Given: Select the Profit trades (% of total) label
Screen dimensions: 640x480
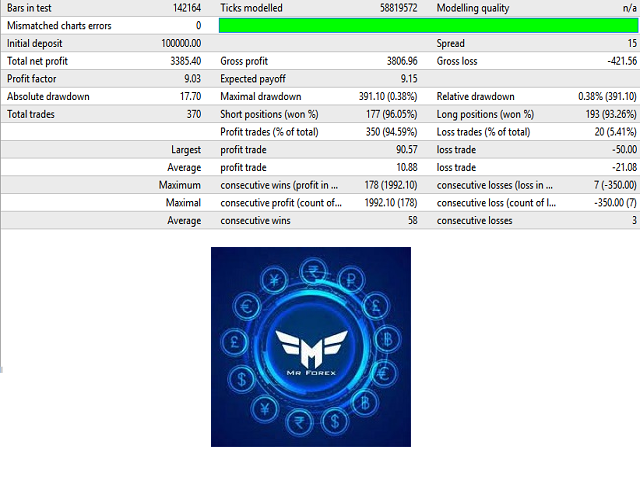Looking at the screenshot, I should 269,132.
